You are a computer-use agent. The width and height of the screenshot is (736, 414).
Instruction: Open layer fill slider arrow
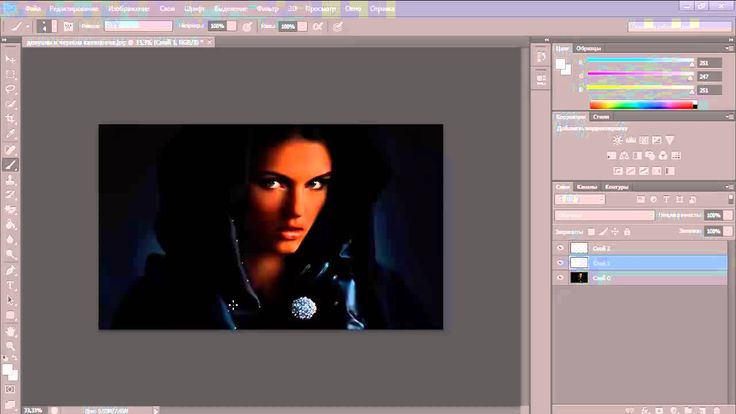[x=728, y=231]
